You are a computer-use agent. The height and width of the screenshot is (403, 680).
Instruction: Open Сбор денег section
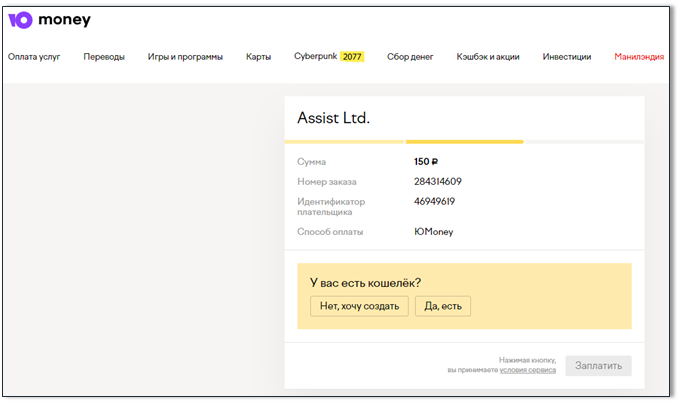(x=410, y=57)
